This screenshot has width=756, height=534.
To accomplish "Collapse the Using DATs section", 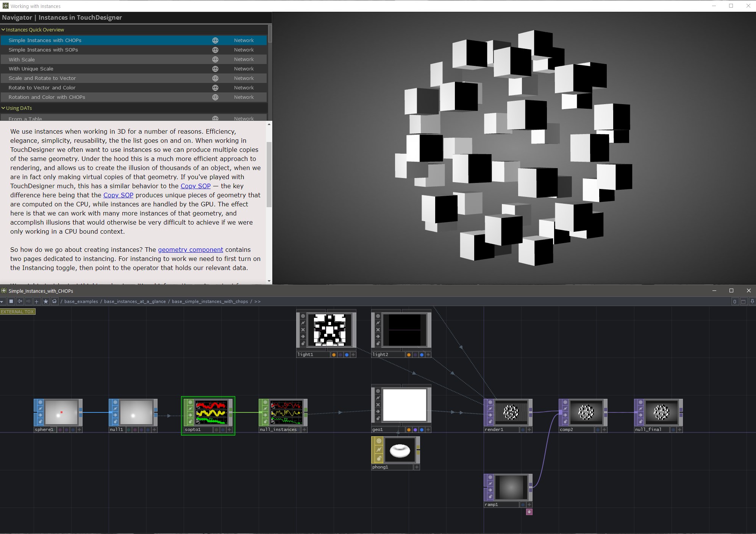I will (3, 108).
